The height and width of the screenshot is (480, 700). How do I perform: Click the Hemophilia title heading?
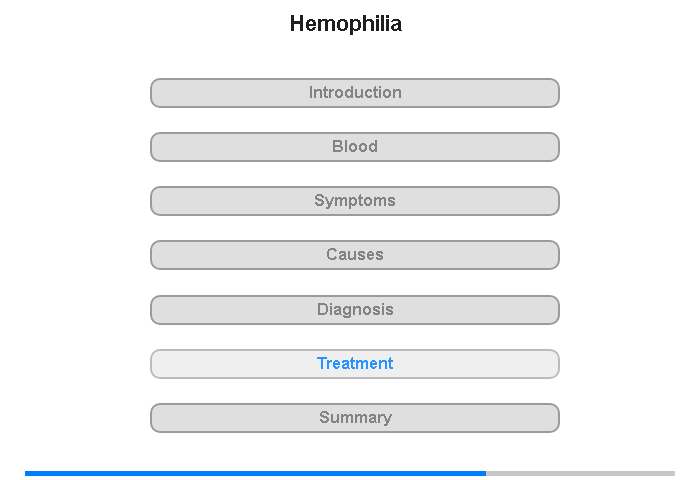point(346,24)
